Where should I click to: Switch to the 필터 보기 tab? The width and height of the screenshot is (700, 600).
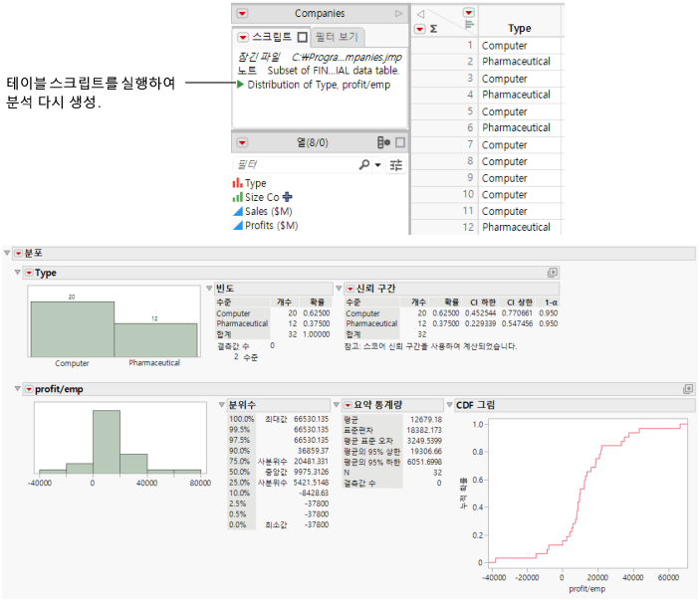click(337, 37)
